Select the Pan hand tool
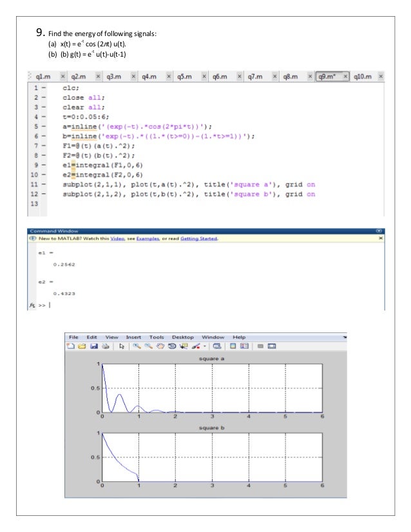Screen dimensions: 411x532 click(x=160, y=346)
